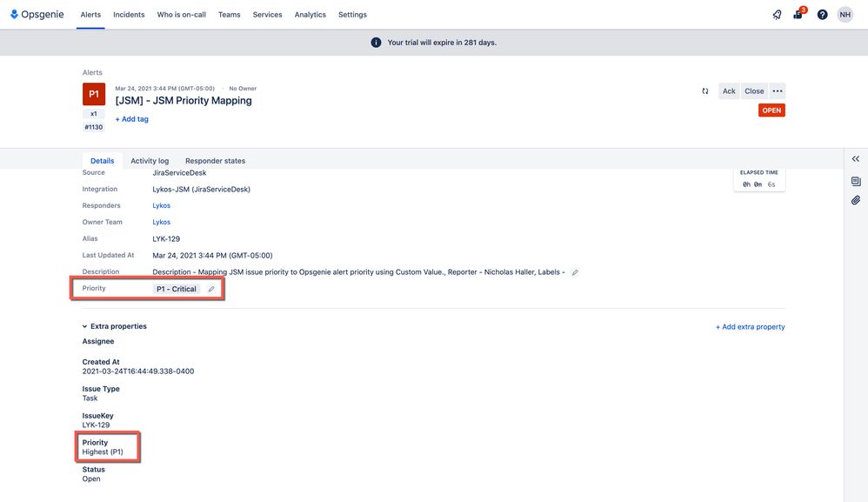This screenshot has width=868, height=502.
Task: Open the Analytics menu
Action: (x=310, y=15)
